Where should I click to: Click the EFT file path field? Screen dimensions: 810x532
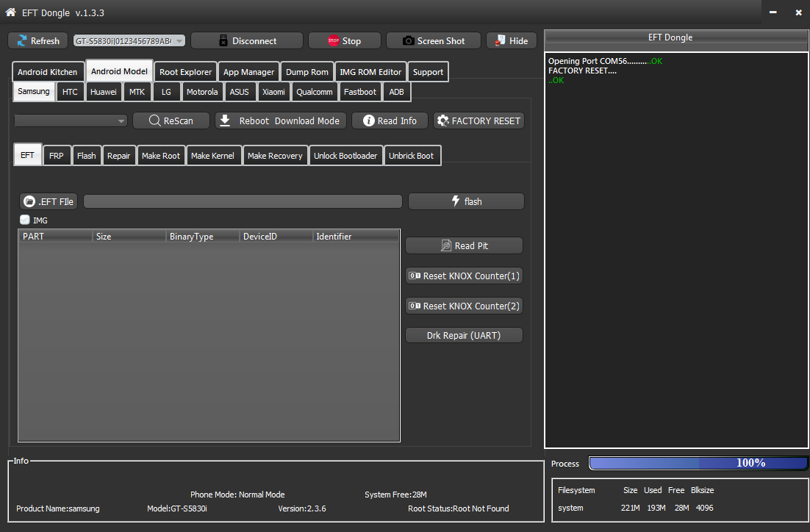pyautogui.click(x=243, y=201)
